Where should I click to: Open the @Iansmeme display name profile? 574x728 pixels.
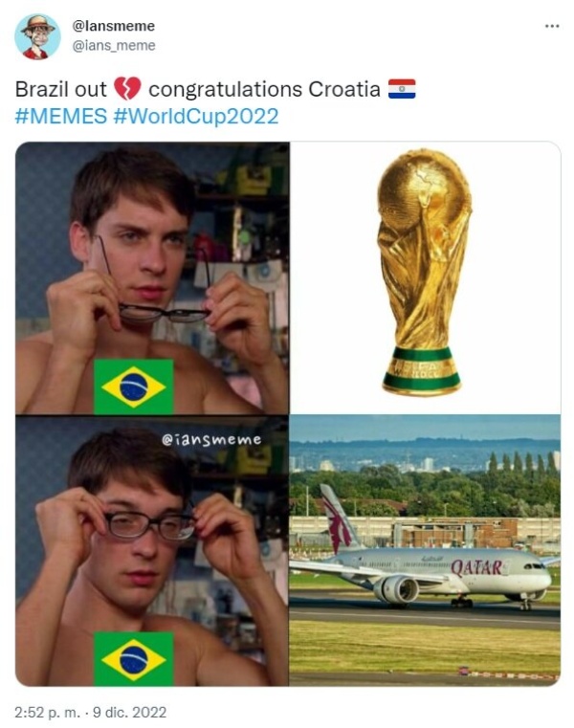[113, 26]
